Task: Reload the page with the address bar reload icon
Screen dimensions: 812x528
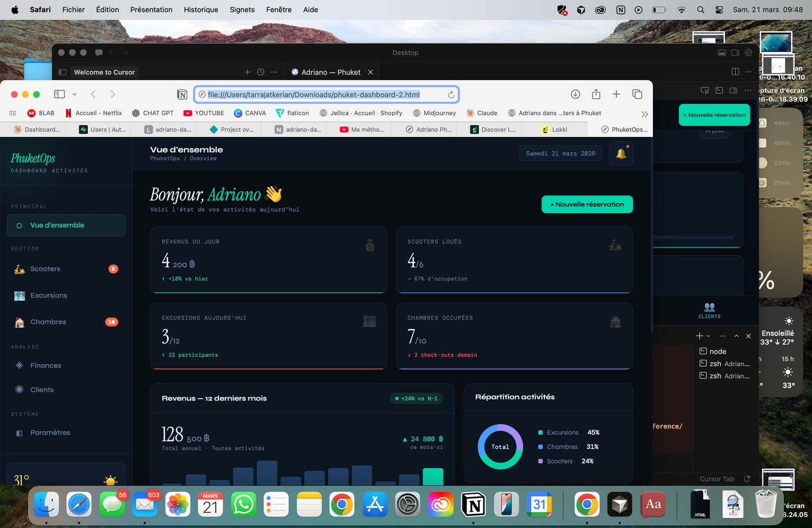Action: pyautogui.click(x=451, y=94)
